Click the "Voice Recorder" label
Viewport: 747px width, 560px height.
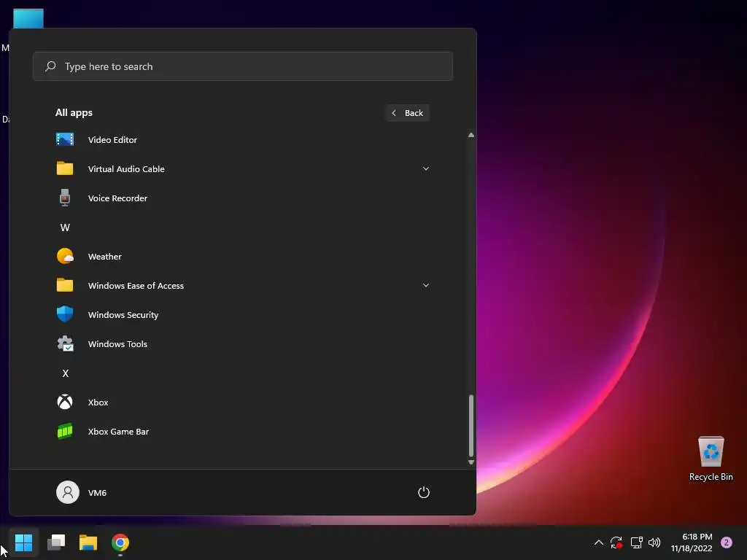tap(117, 198)
